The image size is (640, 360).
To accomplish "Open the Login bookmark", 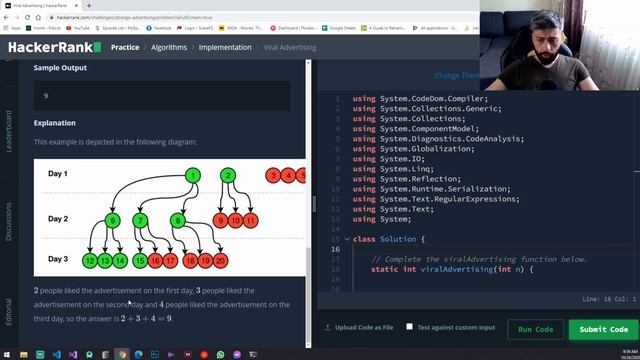I will (195, 28).
